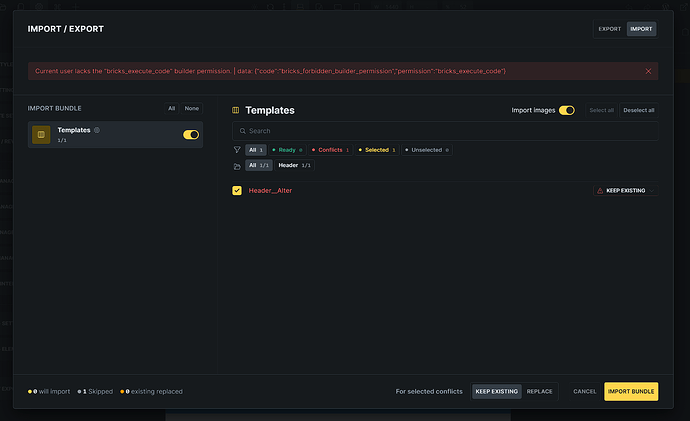The height and width of the screenshot is (421, 690).
Task: Select None in Import Bundle panel
Action: 191,108
